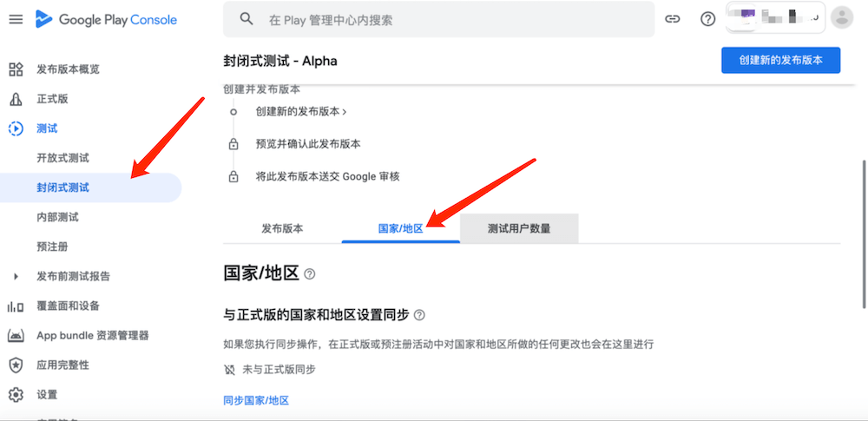The height and width of the screenshot is (421, 868).
Task: Expand the 发布前测试报告 tree arrow
Action: pos(16,276)
